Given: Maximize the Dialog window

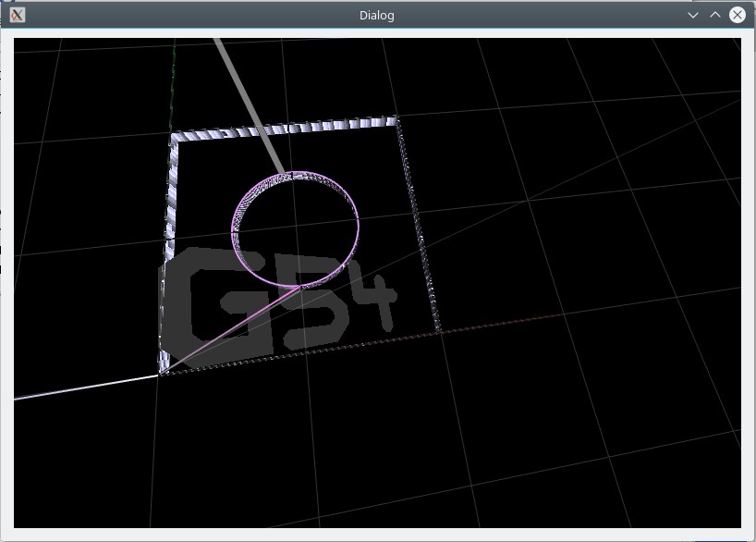Looking at the screenshot, I should [x=715, y=15].
